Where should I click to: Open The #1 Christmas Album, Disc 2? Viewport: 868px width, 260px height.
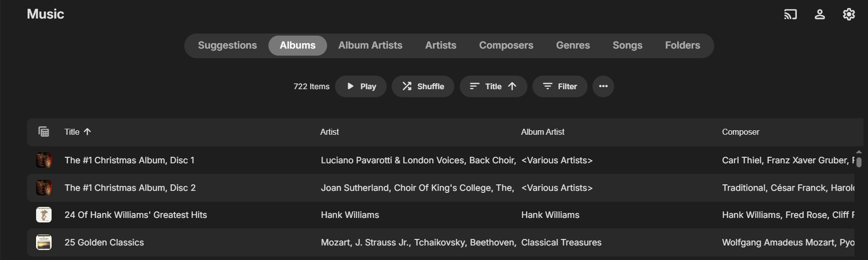(130, 188)
